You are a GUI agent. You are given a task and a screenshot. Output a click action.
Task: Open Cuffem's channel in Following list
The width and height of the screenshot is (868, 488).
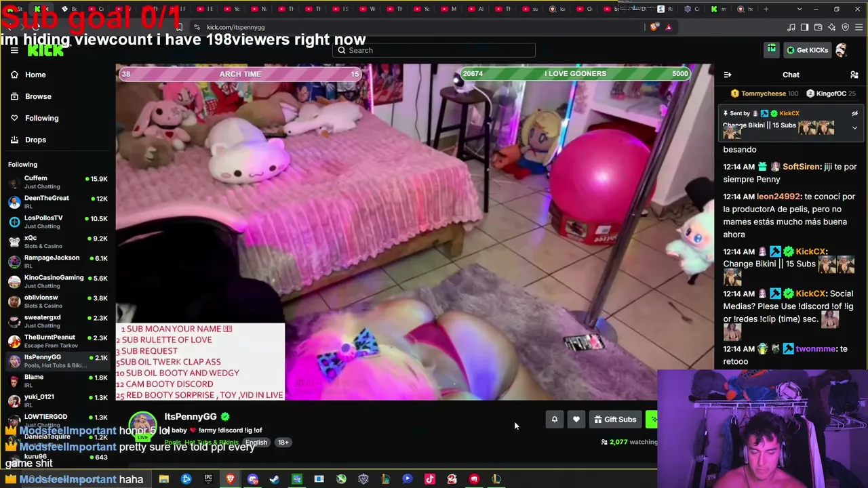[x=57, y=182]
